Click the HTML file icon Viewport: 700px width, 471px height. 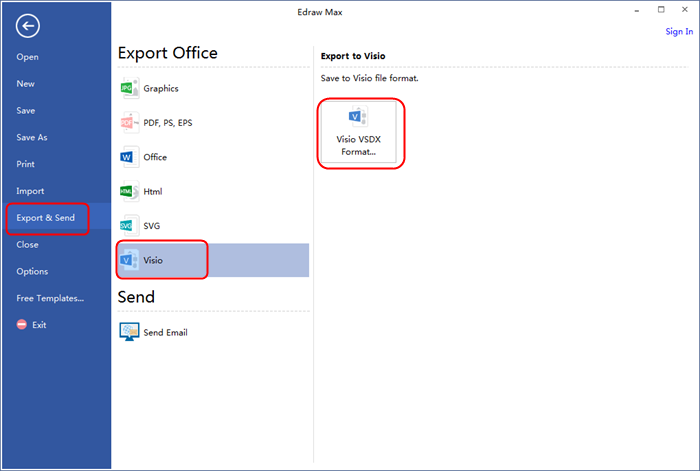[129, 191]
